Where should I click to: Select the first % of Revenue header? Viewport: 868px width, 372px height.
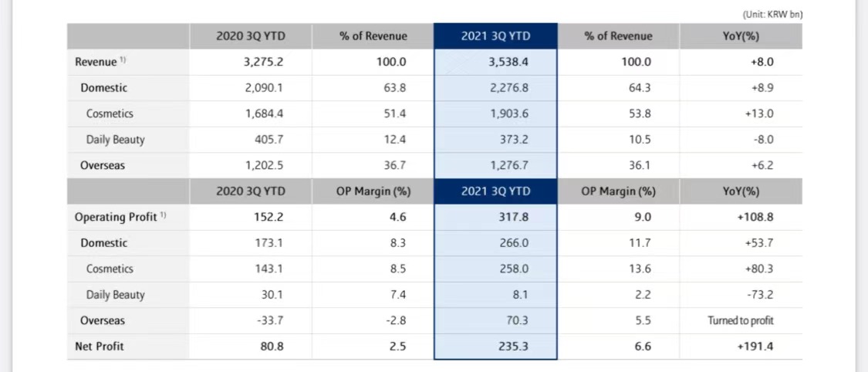pos(373,36)
